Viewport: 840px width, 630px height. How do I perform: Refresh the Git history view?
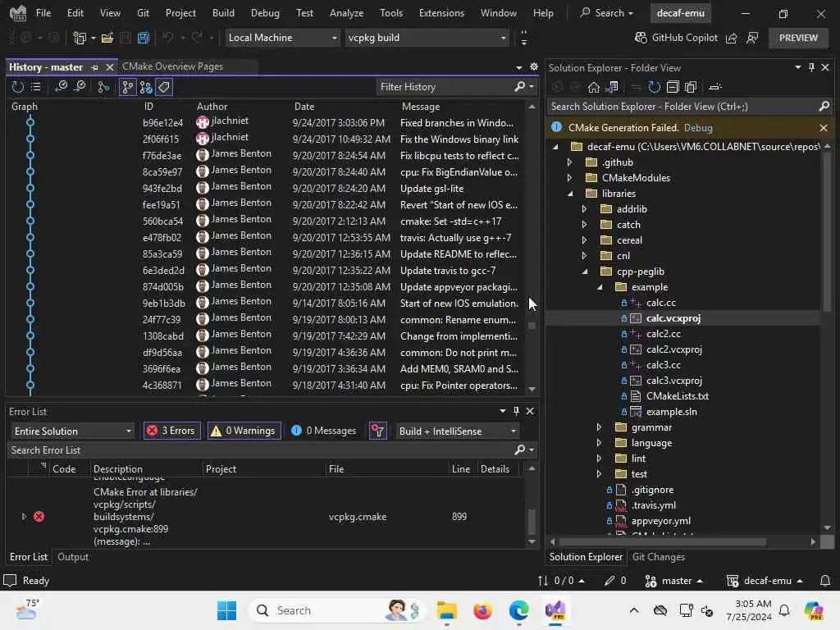click(18, 87)
